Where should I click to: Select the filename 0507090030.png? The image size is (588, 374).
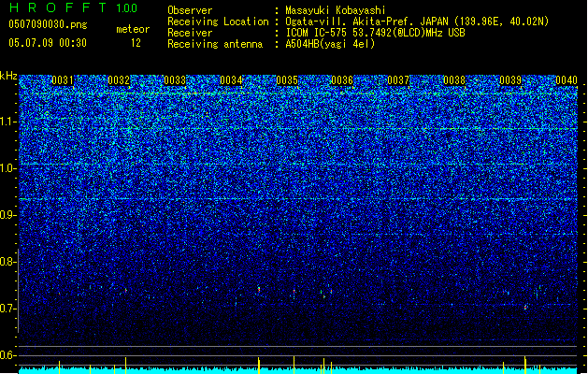[x=48, y=24]
